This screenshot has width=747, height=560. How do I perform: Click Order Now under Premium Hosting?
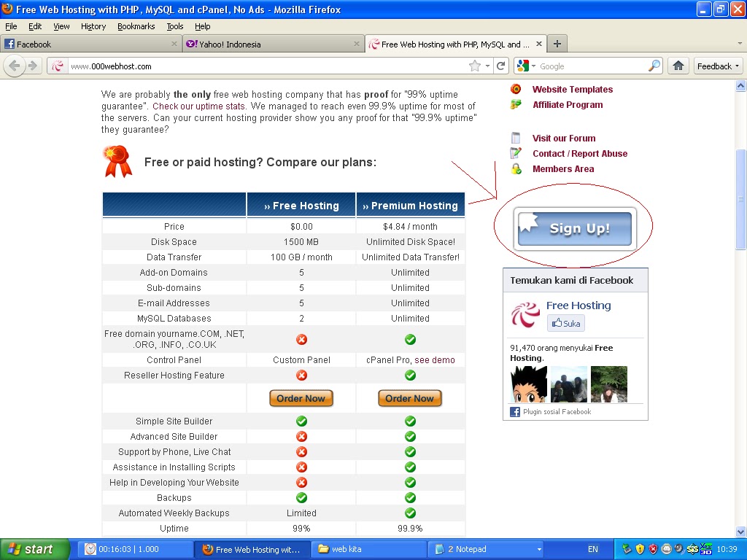click(x=410, y=398)
